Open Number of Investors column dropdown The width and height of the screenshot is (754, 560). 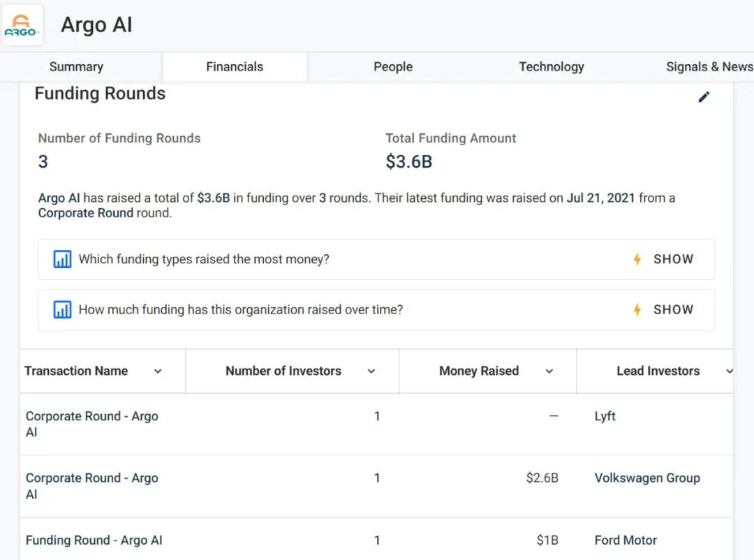(371, 371)
